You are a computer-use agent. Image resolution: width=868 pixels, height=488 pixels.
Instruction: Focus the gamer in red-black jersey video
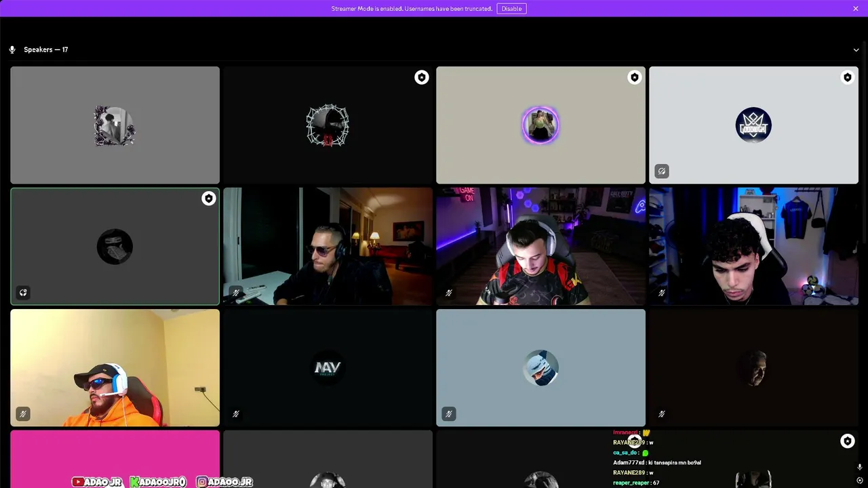540,246
